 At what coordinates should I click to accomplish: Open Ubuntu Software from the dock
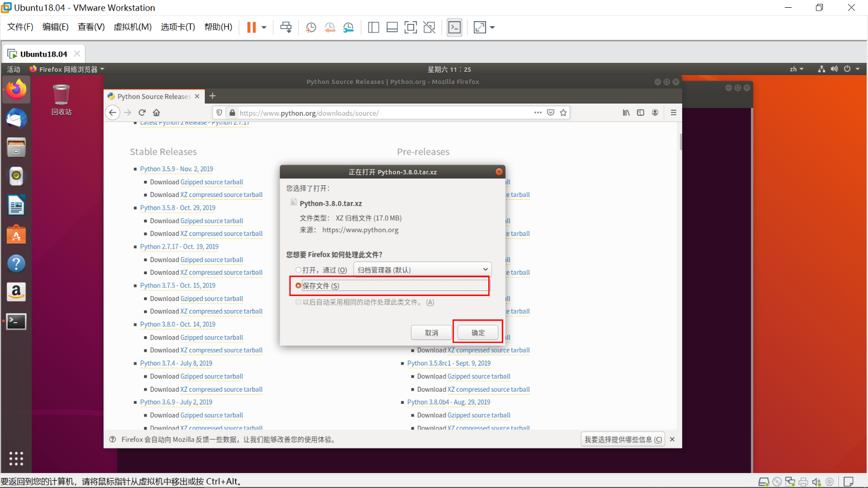16,234
